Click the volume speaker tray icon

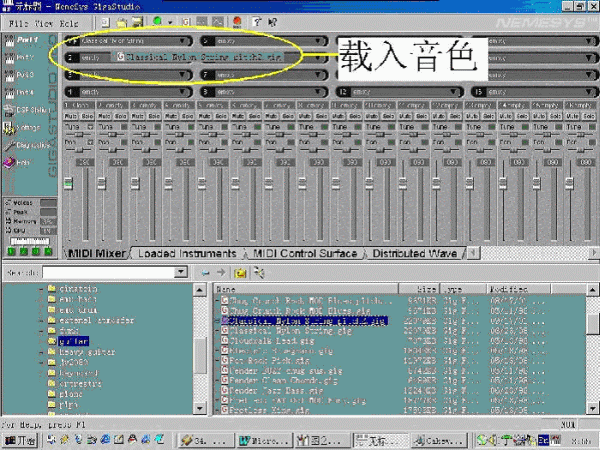(494, 440)
